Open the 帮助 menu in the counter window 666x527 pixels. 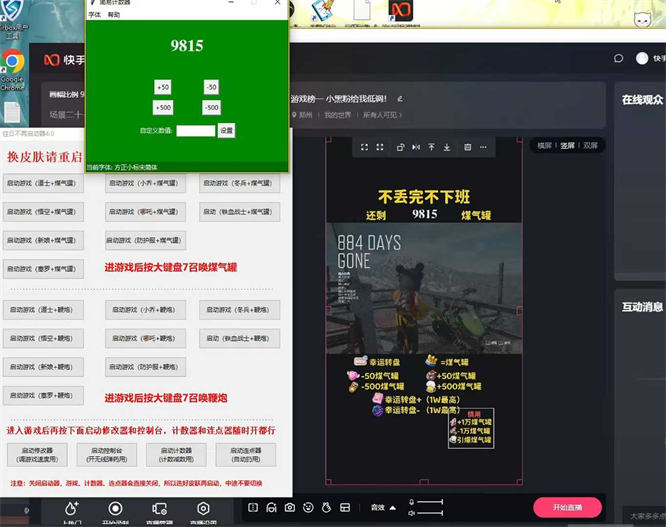click(113, 15)
